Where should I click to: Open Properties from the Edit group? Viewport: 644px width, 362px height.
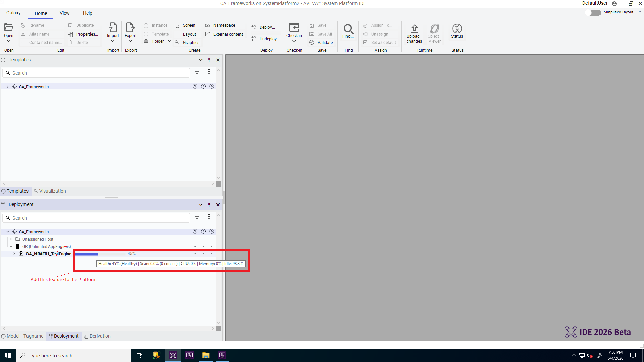pos(83,34)
